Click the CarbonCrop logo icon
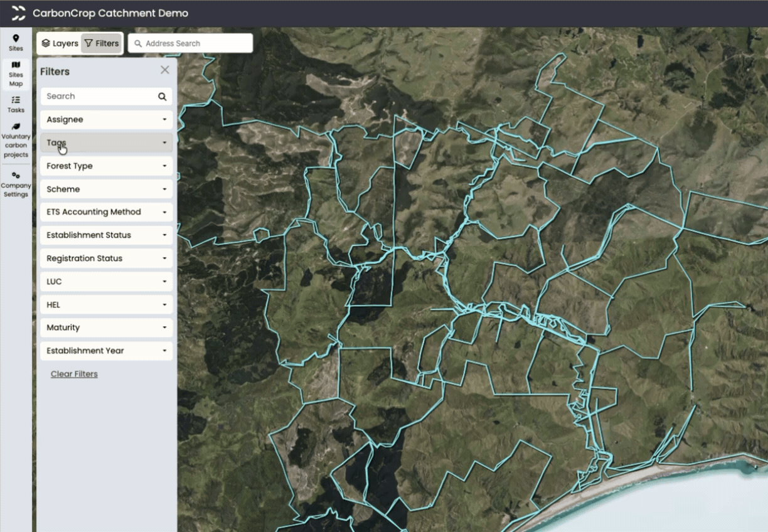This screenshot has width=768, height=532. click(x=19, y=13)
